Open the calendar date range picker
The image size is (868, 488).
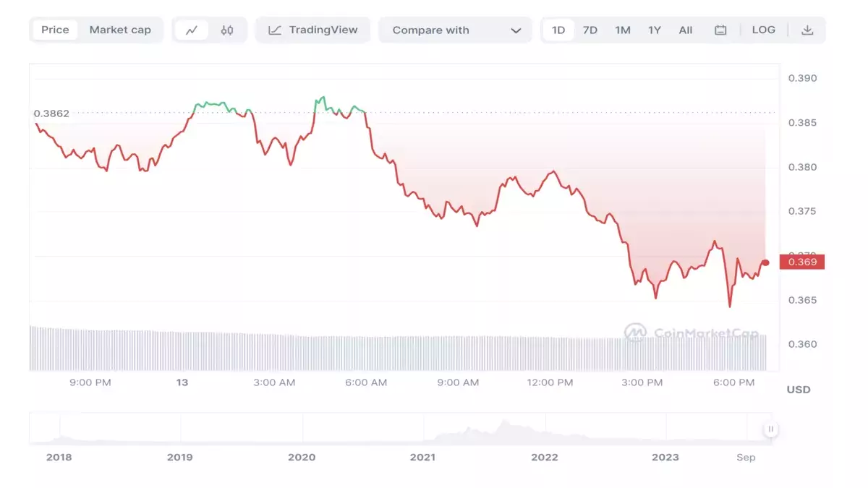point(720,30)
